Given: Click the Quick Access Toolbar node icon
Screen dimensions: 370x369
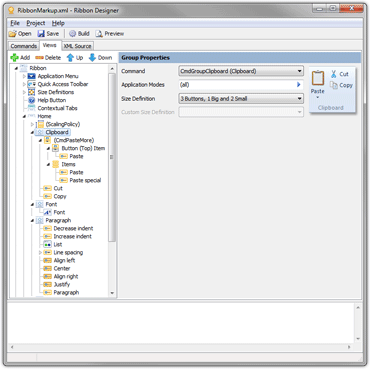Looking at the screenshot, I should pyautogui.click(x=32, y=84).
